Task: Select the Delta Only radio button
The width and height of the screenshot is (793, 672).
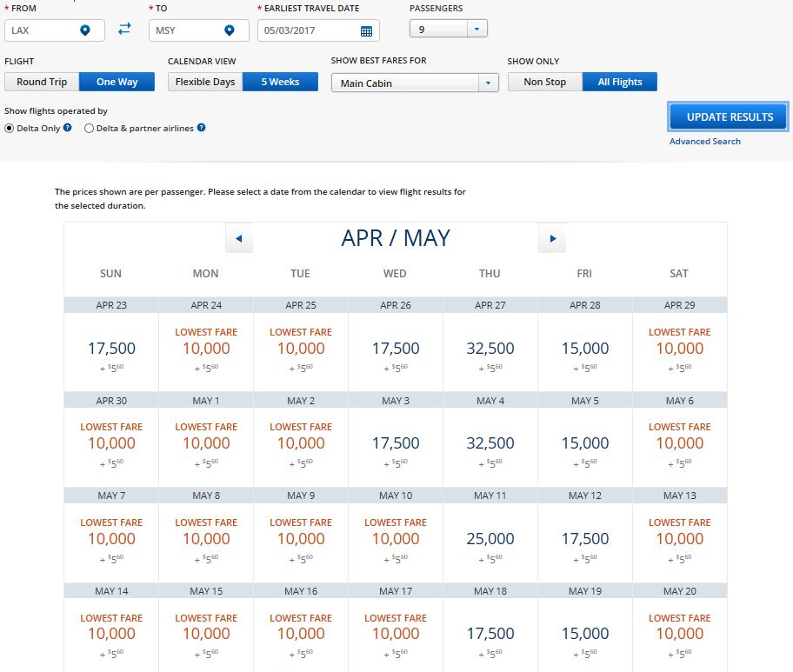Action: point(10,129)
